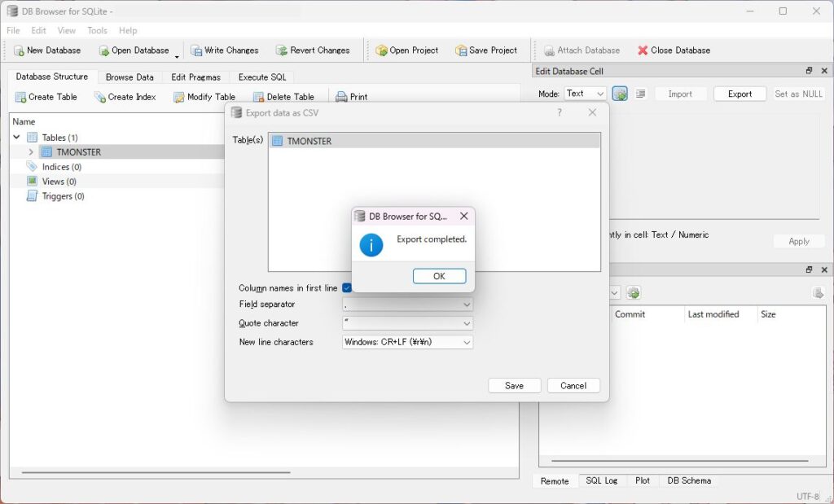834x504 pixels.
Task: Switch to the Browse Data tab
Action: pyautogui.click(x=129, y=77)
